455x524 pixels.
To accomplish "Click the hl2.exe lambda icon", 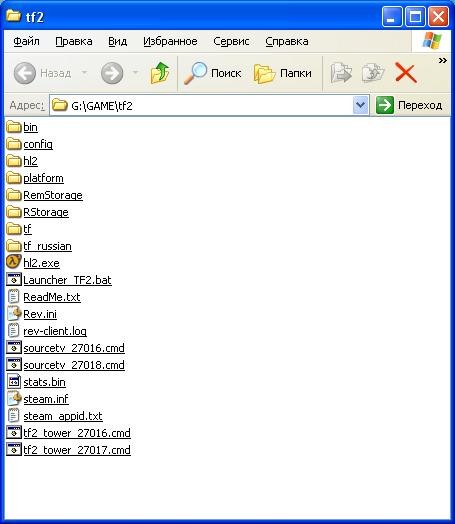I will coord(14,262).
